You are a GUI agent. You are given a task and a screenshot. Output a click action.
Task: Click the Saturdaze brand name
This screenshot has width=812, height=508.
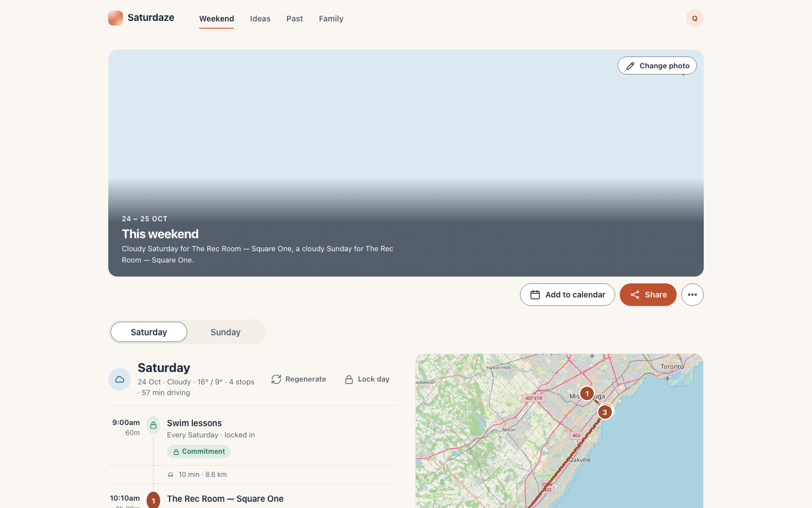(x=151, y=17)
